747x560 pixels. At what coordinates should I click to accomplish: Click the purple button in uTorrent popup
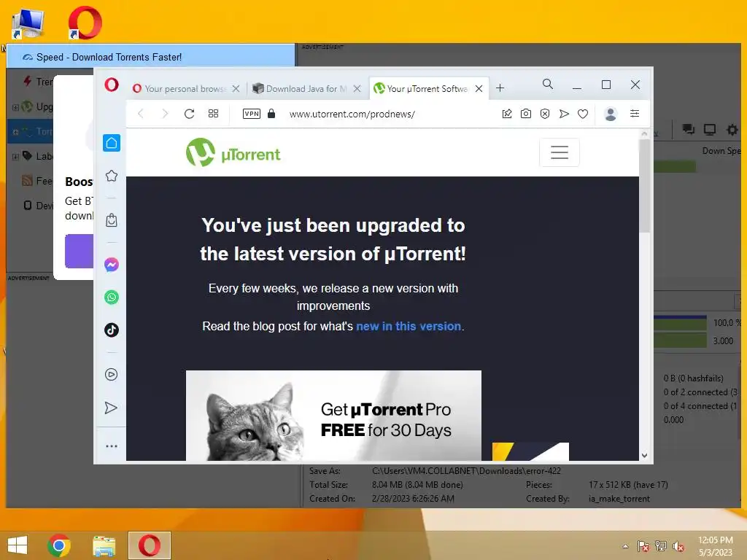79,251
